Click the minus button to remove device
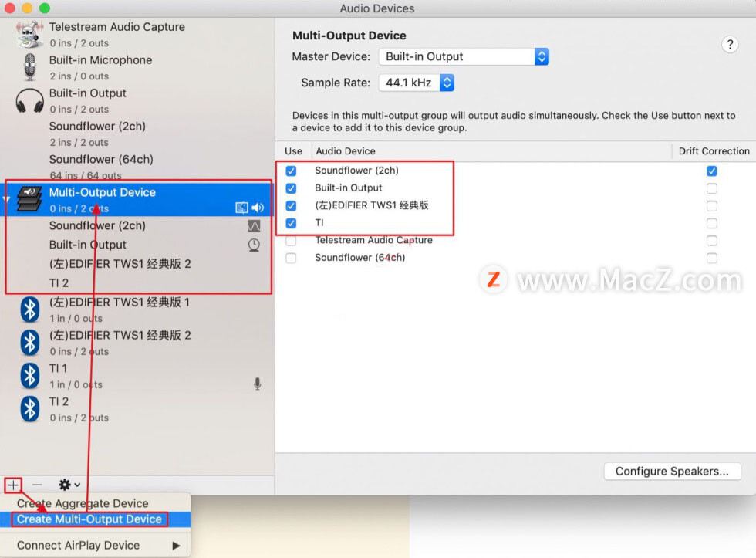The image size is (756, 558). click(37, 485)
